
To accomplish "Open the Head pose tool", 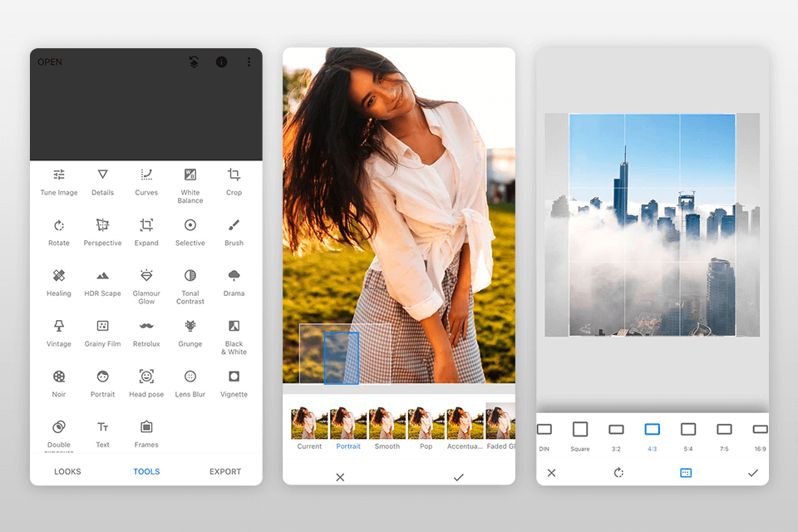I will click(146, 384).
